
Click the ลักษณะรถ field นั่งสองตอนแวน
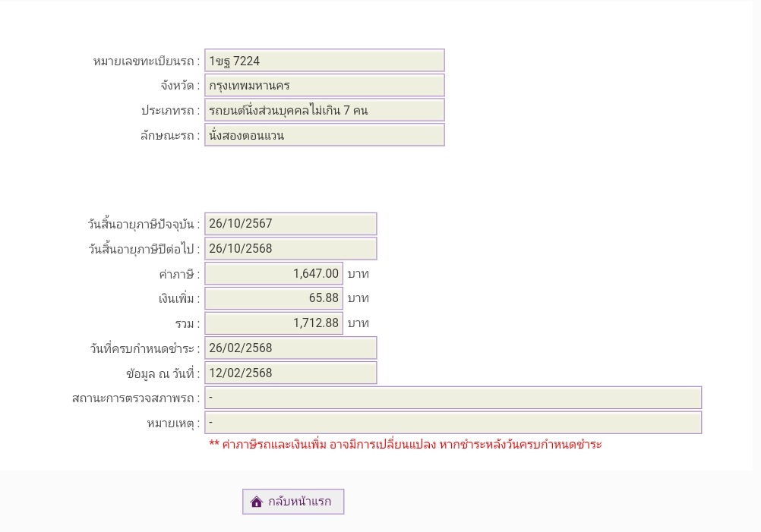pyautogui.click(x=324, y=135)
